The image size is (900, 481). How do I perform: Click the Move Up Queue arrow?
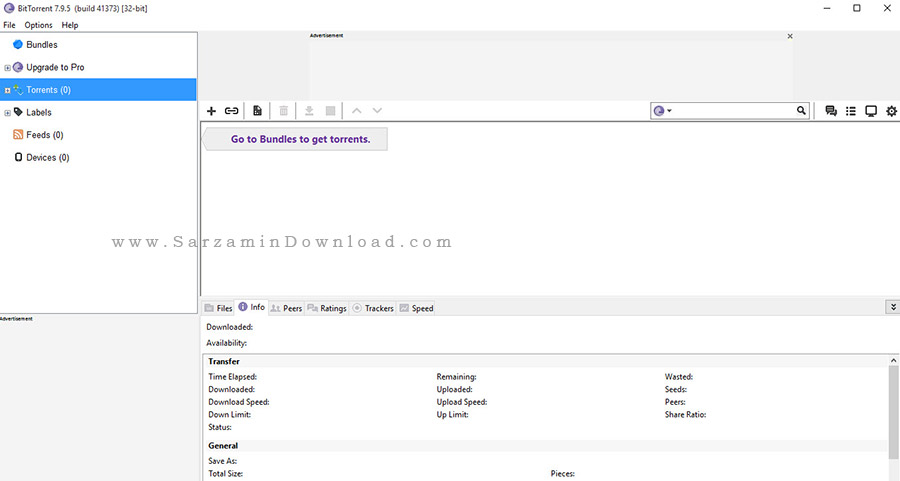coord(356,111)
